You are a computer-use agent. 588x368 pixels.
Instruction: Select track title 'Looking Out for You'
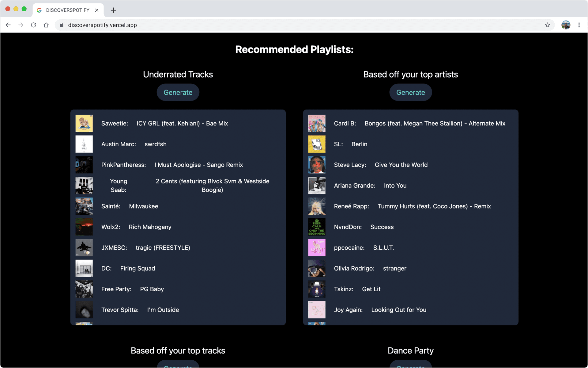click(x=399, y=310)
